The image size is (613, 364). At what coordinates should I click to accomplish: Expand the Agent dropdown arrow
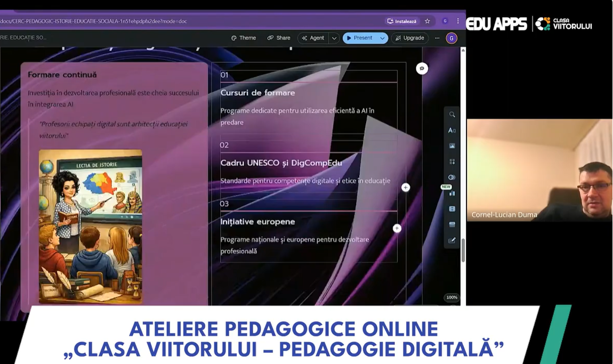click(334, 38)
